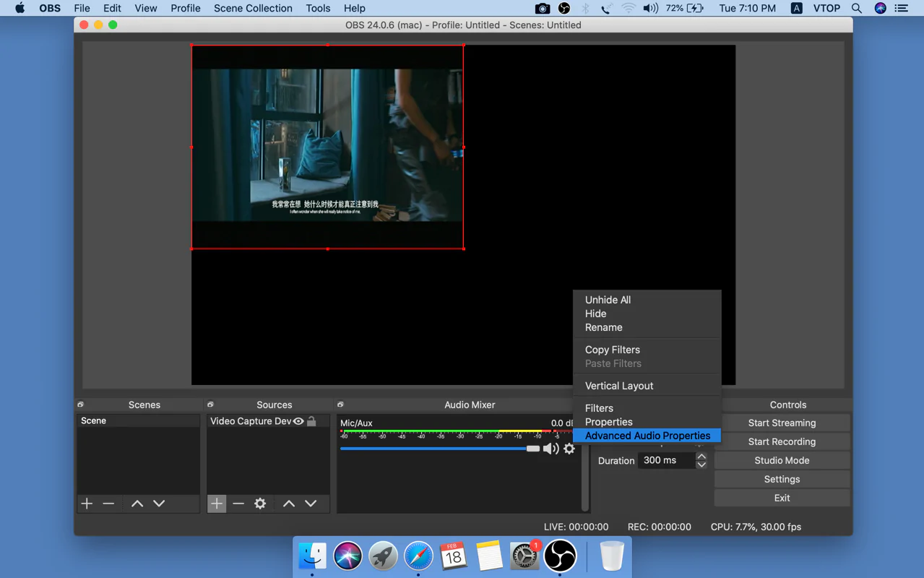Undock the Sources panel icon
This screenshot has height=578, width=924.
click(211, 405)
